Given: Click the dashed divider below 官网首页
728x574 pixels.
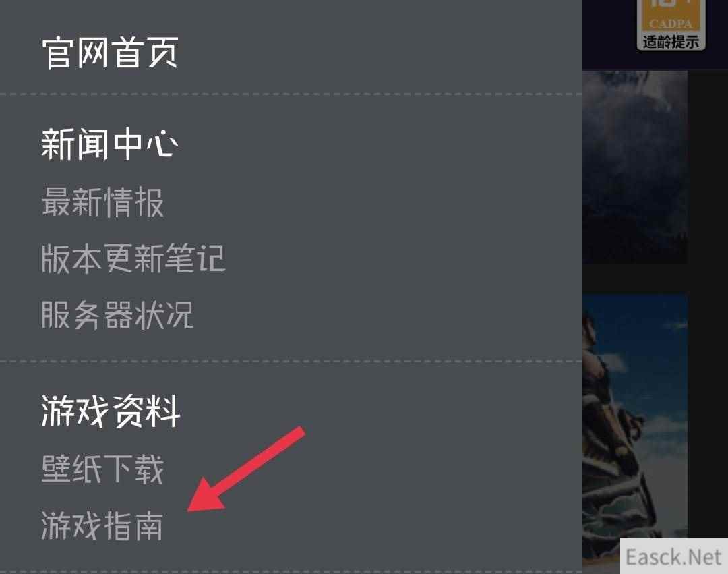Looking at the screenshot, I should pos(291,94).
